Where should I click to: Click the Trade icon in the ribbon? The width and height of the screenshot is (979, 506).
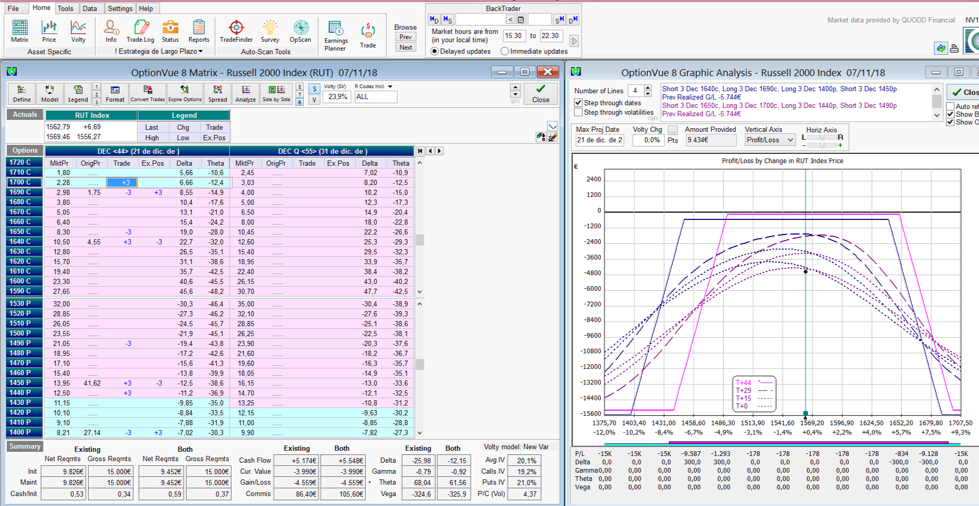pyautogui.click(x=368, y=35)
